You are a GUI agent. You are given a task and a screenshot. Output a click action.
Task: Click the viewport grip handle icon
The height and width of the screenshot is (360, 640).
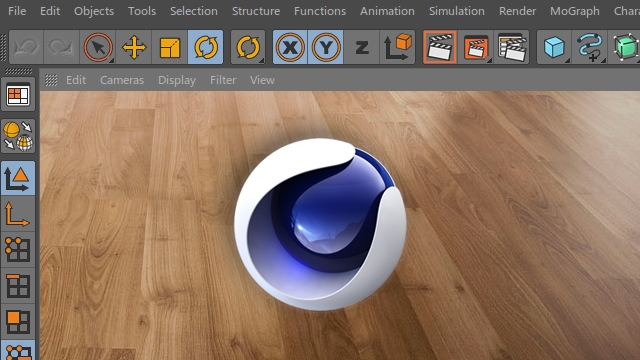click(51, 80)
